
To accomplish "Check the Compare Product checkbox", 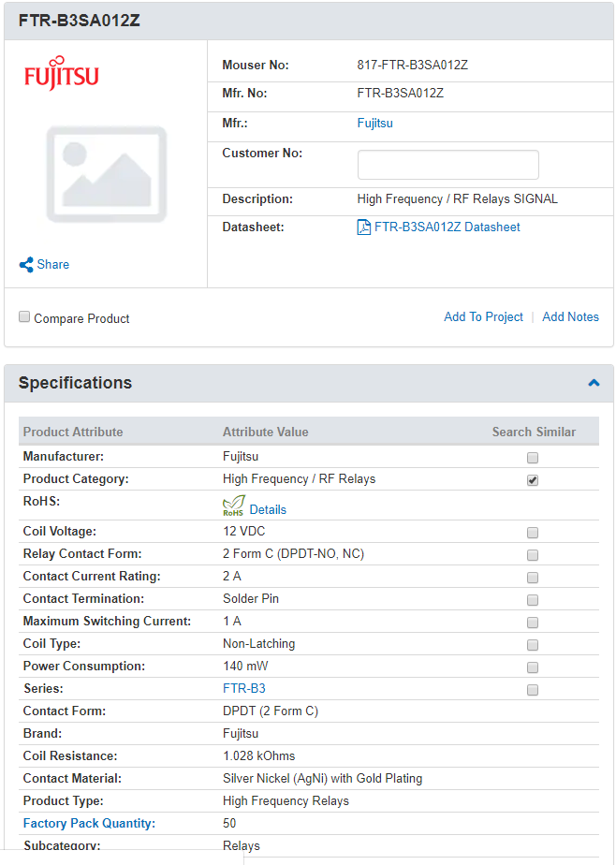I will click(x=24, y=316).
